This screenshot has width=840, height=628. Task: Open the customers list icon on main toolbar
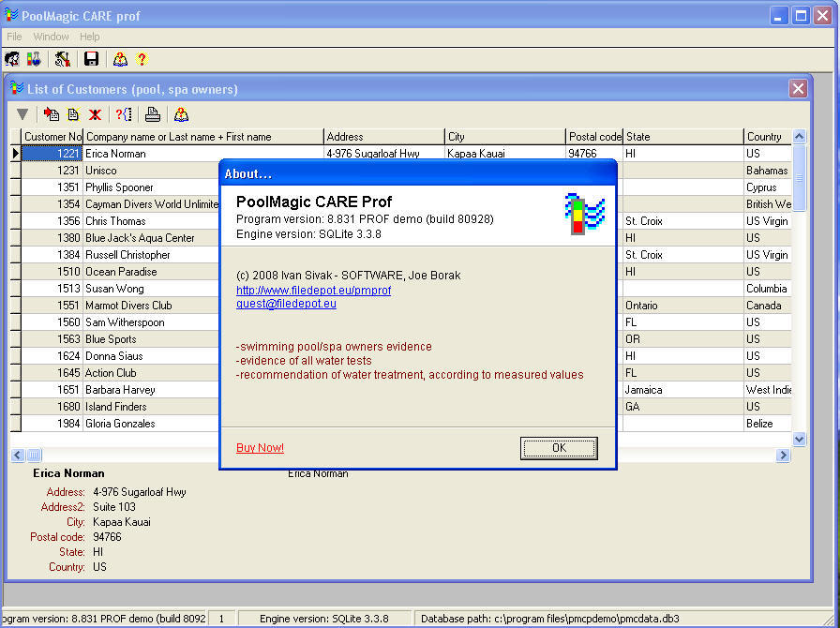pyautogui.click(x=11, y=59)
